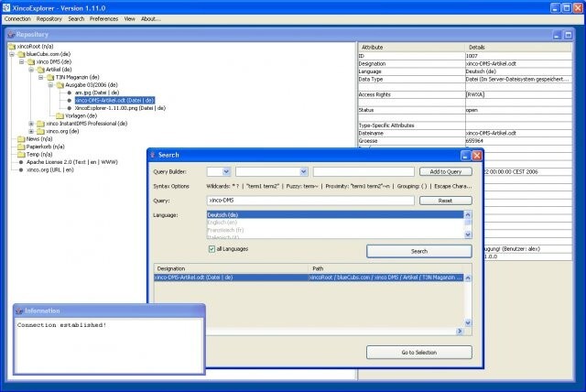Open the second Query Builder dropdown

303,171
